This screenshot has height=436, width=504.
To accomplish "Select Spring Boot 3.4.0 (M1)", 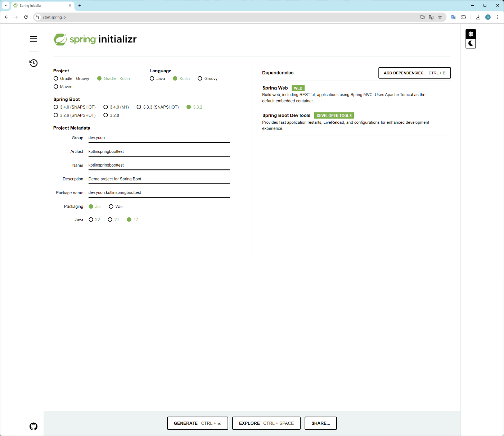I will click(116, 107).
